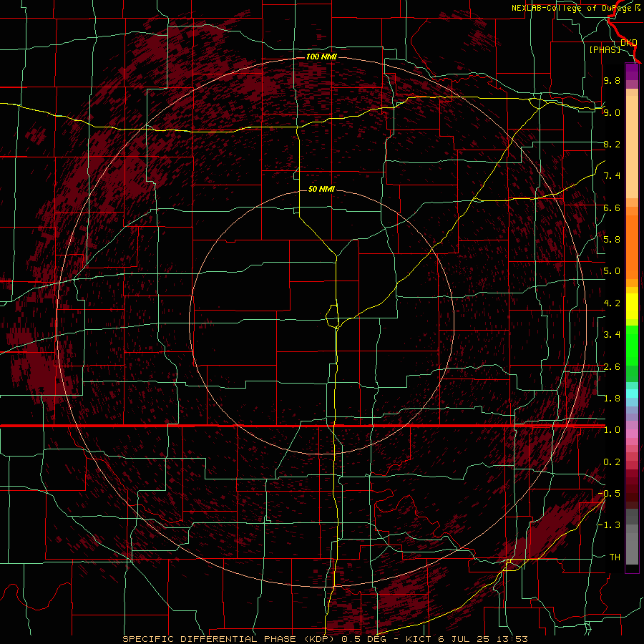Click the -1.3 scale value
644x644 pixels.
coord(609,525)
